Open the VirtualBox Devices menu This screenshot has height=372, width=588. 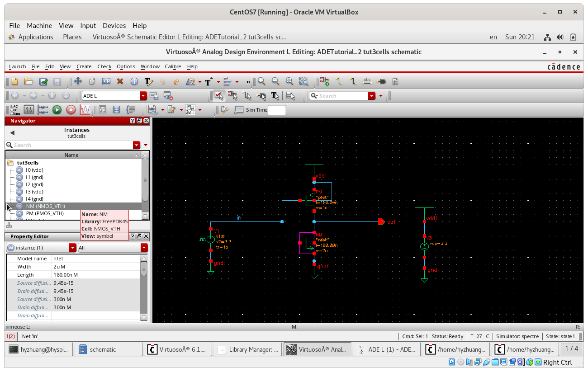point(114,26)
